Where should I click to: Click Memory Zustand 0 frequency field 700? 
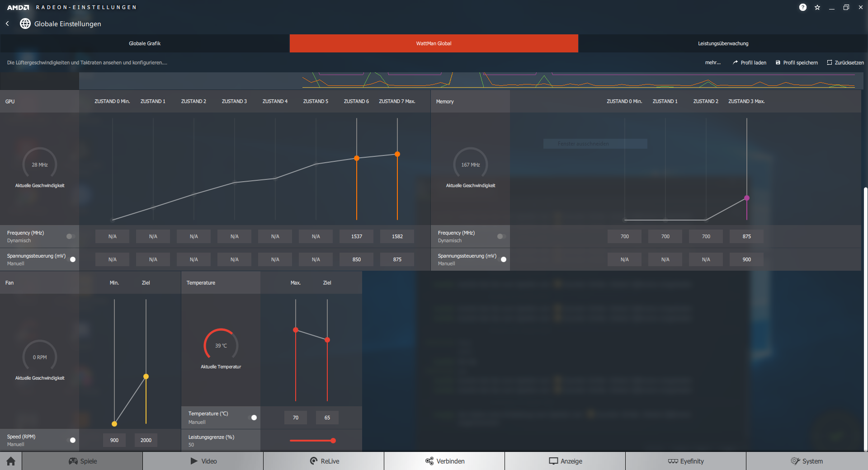[x=625, y=236]
